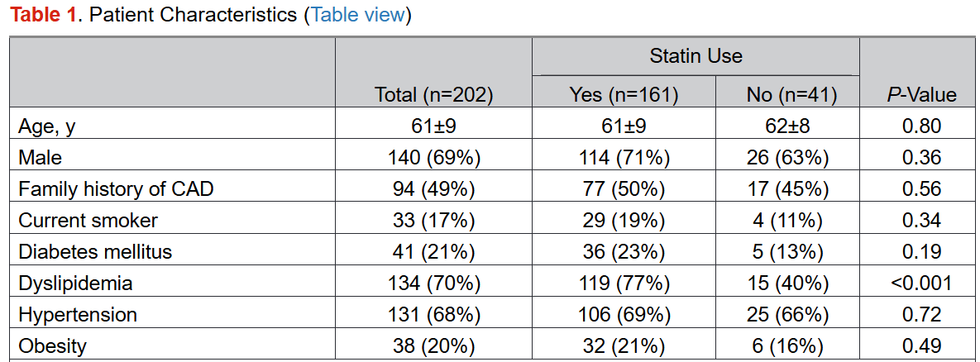This screenshot has width=980, height=362.
Task: Click the P-Value column header
Action: 920,95
